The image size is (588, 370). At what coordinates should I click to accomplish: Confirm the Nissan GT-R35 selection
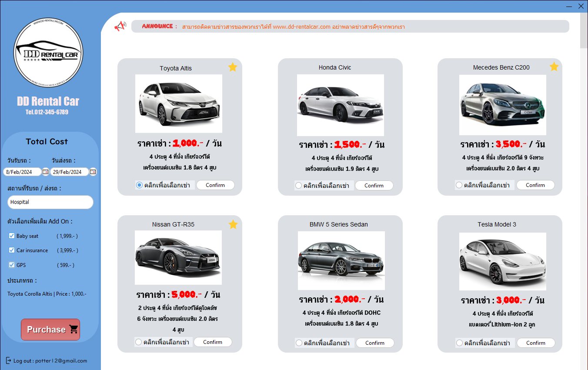click(x=213, y=342)
